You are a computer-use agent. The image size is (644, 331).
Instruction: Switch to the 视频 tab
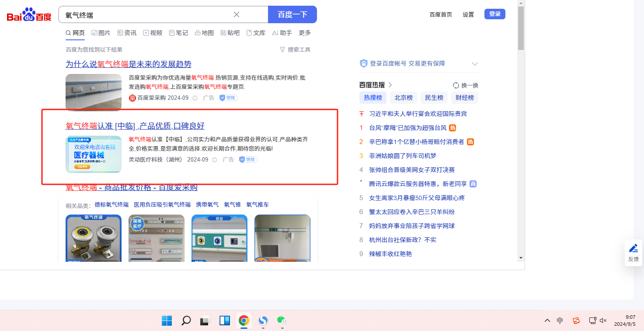point(153,33)
